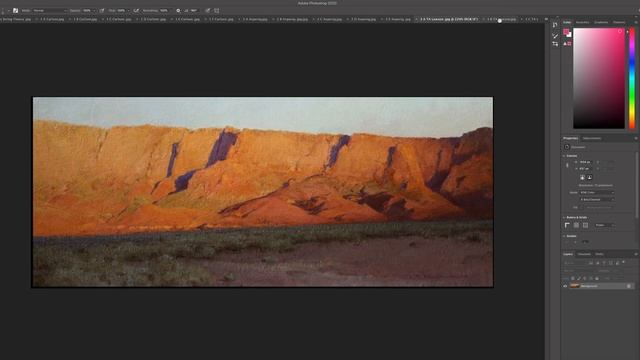The height and width of the screenshot is (360, 640).
Task: Open the ruler units dropdown
Action: click(x=604, y=225)
